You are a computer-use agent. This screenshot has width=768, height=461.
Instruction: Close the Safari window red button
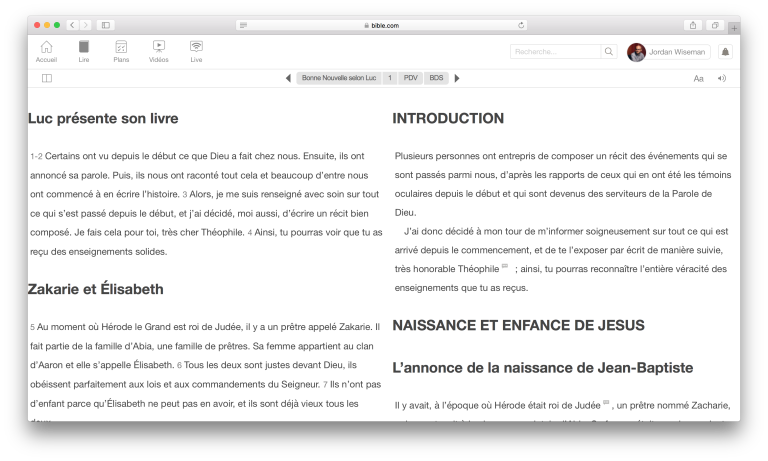tap(37, 25)
